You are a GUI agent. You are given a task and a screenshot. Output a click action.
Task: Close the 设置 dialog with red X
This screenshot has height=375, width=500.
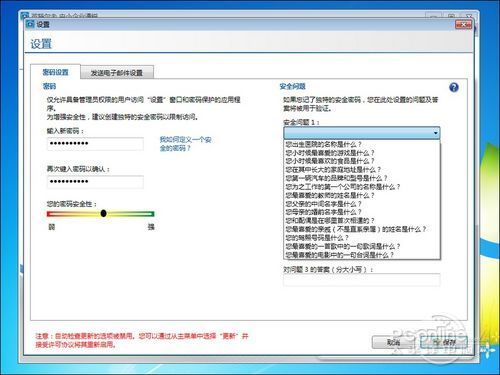coord(463,24)
